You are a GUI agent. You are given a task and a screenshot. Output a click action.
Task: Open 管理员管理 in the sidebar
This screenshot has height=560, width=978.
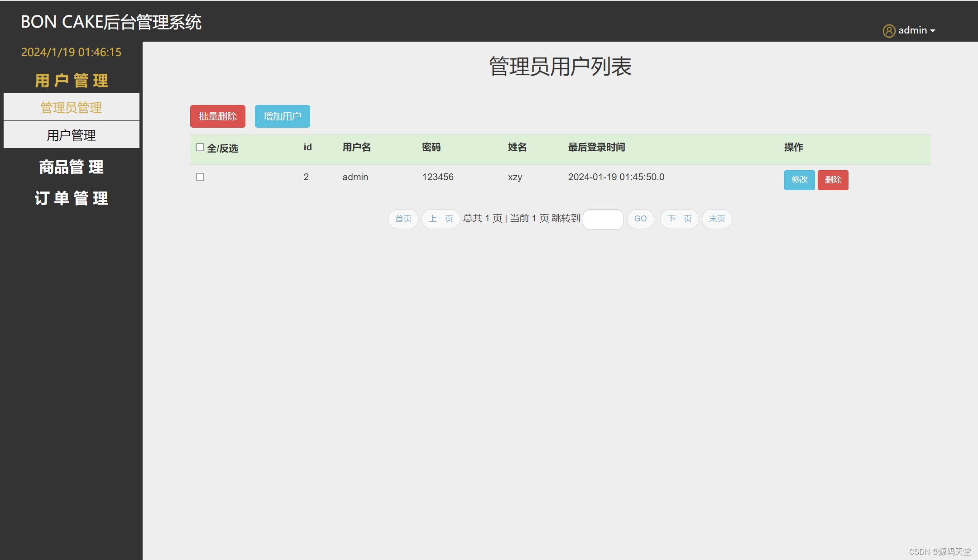tap(72, 107)
